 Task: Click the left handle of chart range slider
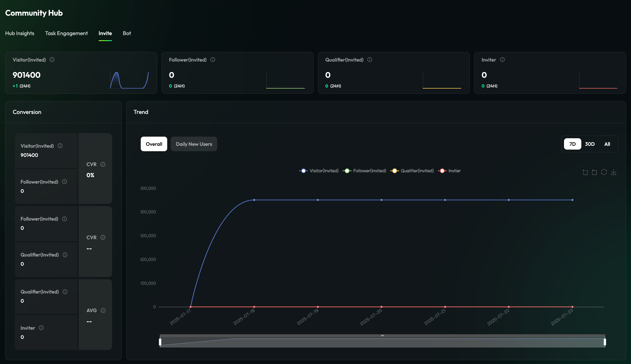click(x=160, y=342)
